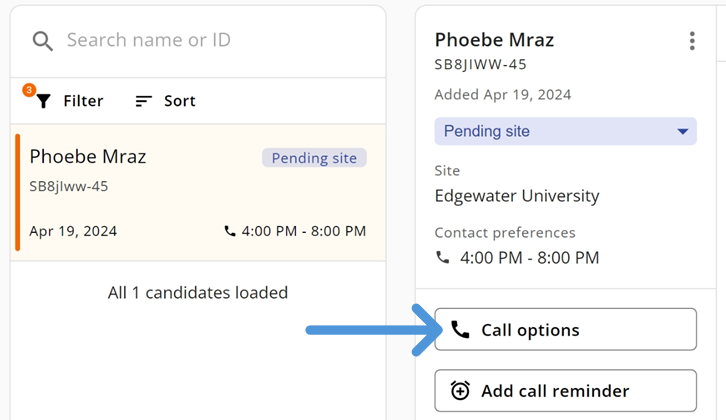Click the Add call reminder button
Viewport: 726px width, 420px height.
[565, 391]
